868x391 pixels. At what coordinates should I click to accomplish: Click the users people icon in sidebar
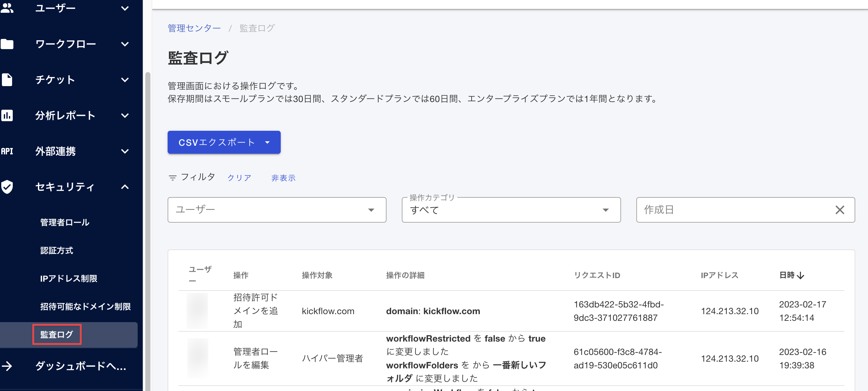coord(7,8)
